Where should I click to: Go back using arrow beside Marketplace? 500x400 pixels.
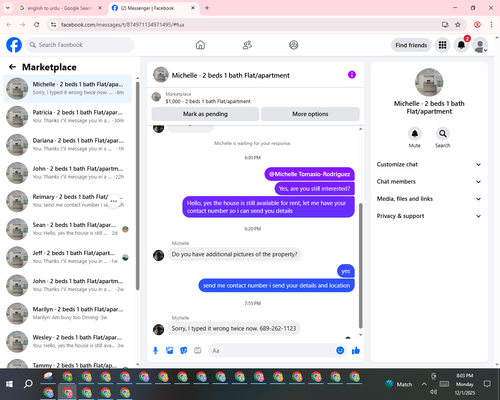(12, 67)
